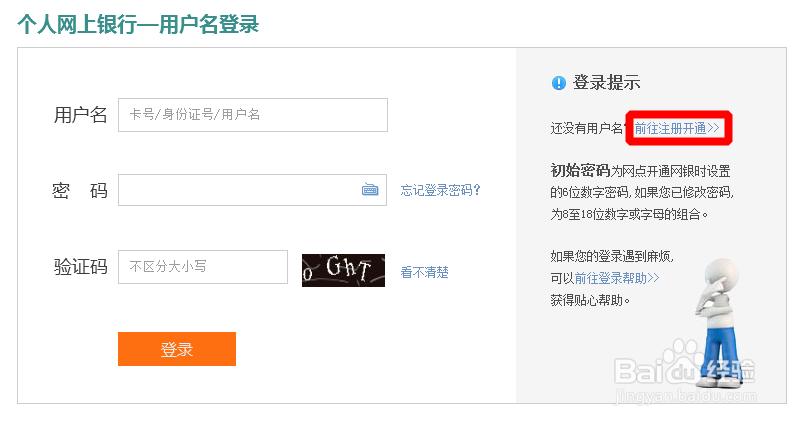Click the 个人网上银行—用户名登录 page title
Image resolution: width=801 pixels, height=424 pixels.
pyautogui.click(x=138, y=24)
